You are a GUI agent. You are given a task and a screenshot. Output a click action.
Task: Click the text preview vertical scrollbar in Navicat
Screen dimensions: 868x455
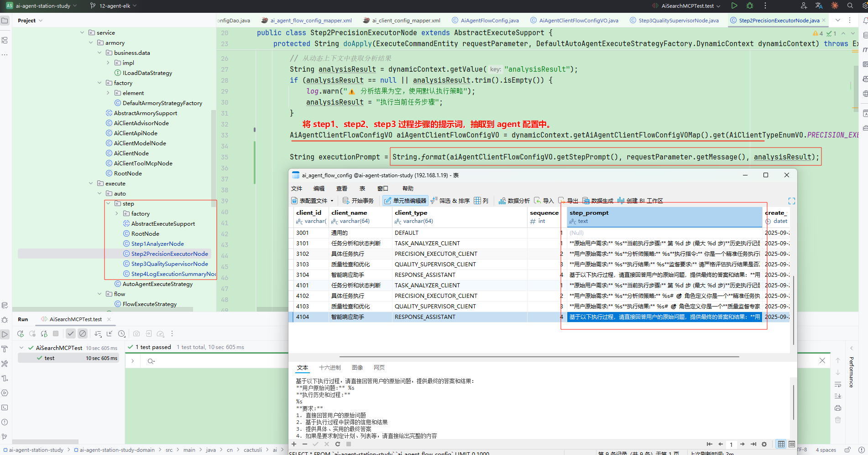pos(794,402)
